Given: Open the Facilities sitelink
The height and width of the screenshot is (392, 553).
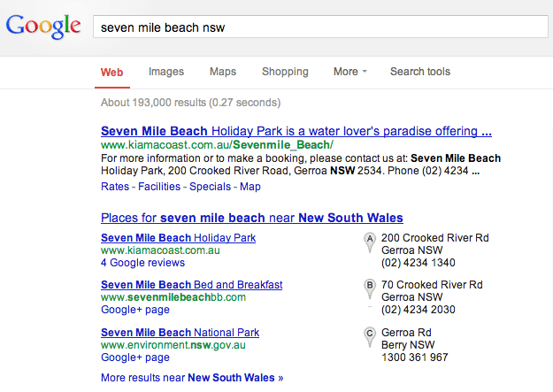Looking at the screenshot, I should pyautogui.click(x=159, y=187).
